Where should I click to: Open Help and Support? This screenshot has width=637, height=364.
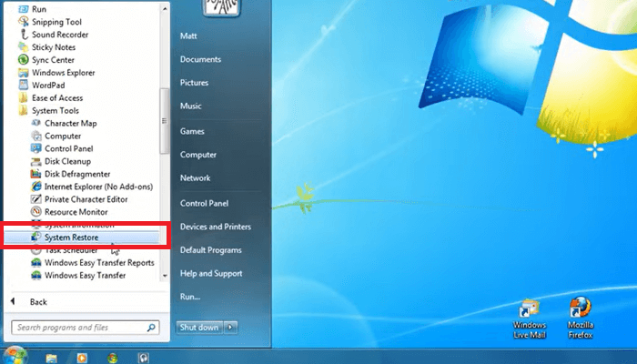click(x=210, y=274)
